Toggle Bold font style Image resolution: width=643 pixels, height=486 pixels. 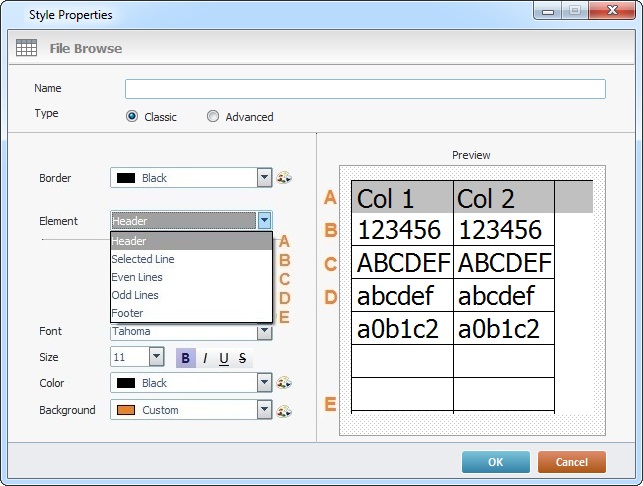pyautogui.click(x=185, y=358)
